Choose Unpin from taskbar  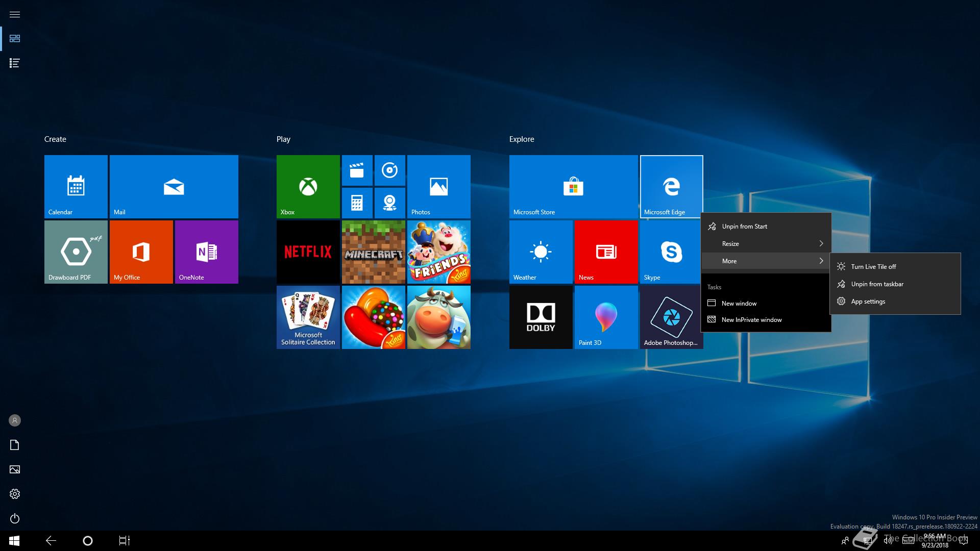pos(895,284)
